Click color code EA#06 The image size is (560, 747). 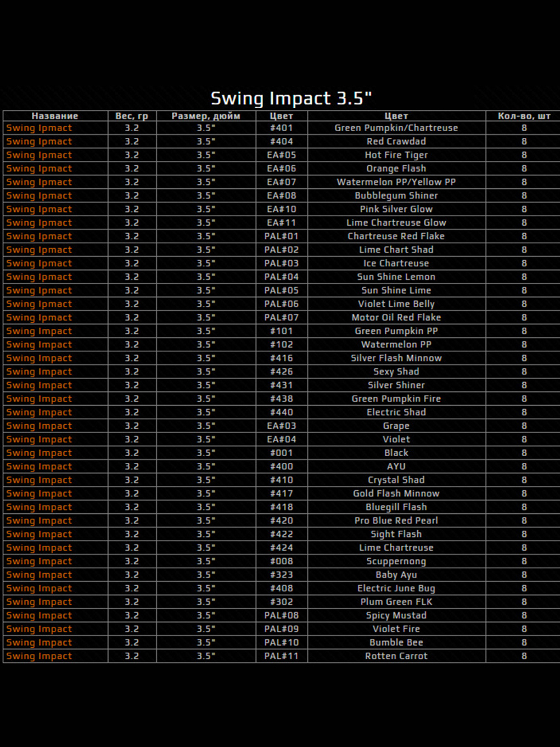click(281, 168)
